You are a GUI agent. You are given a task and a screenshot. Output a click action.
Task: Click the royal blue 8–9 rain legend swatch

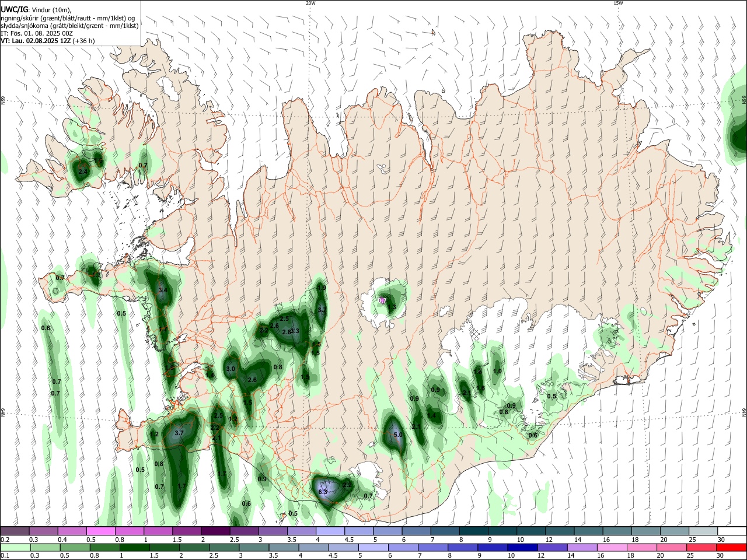pos(463,548)
